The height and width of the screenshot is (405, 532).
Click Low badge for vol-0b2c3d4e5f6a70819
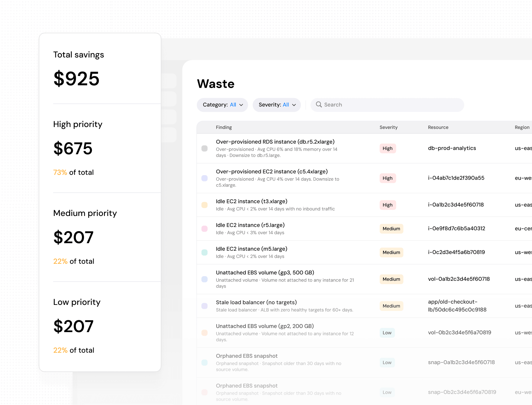[x=387, y=333]
